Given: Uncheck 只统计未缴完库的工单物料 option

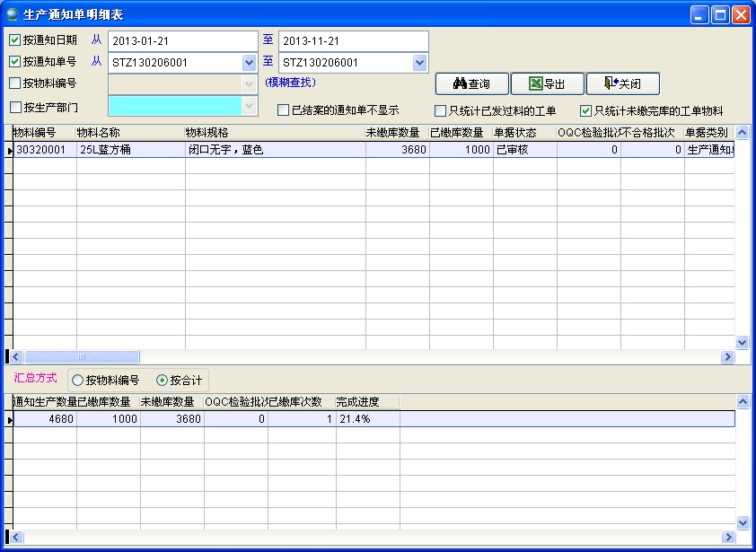Looking at the screenshot, I should pyautogui.click(x=586, y=111).
